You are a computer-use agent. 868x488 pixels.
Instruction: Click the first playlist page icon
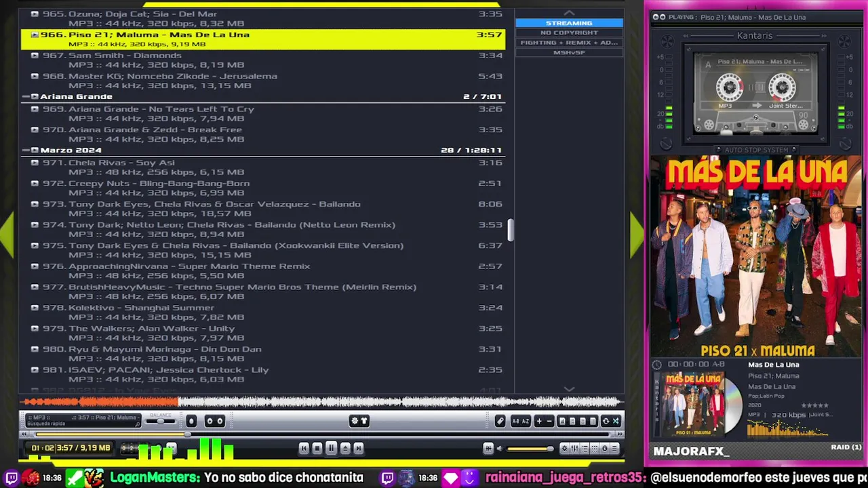pos(562,421)
